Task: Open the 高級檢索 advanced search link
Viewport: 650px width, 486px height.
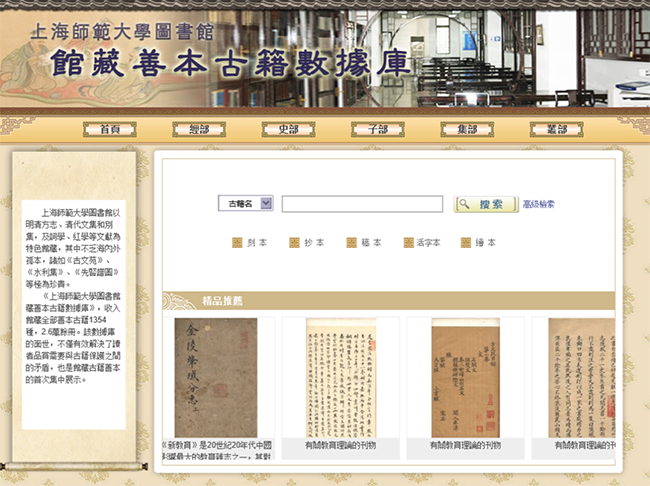Action: click(x=538, y=204)
